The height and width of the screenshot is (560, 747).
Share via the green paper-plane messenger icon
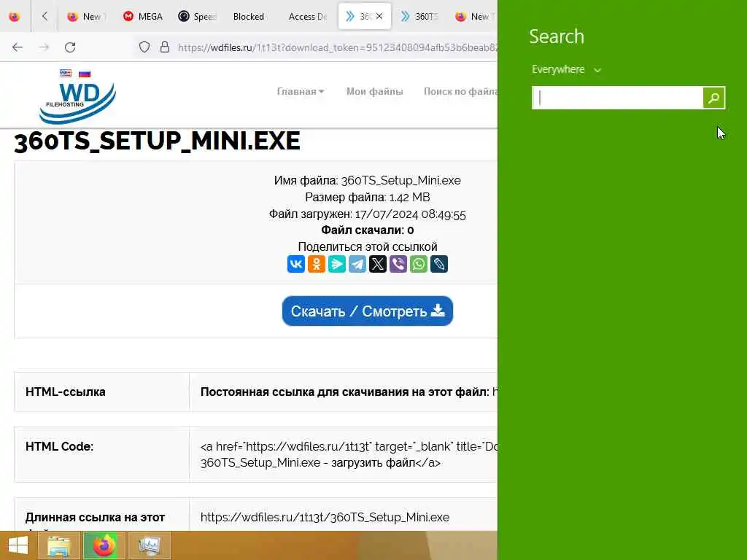pyautogui.click(x=337, y=264)
